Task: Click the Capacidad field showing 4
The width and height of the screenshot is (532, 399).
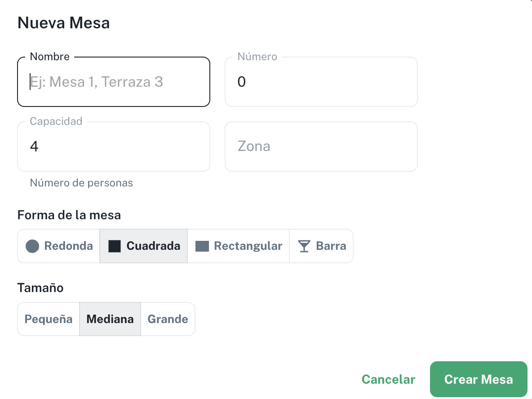Action: 114,146
